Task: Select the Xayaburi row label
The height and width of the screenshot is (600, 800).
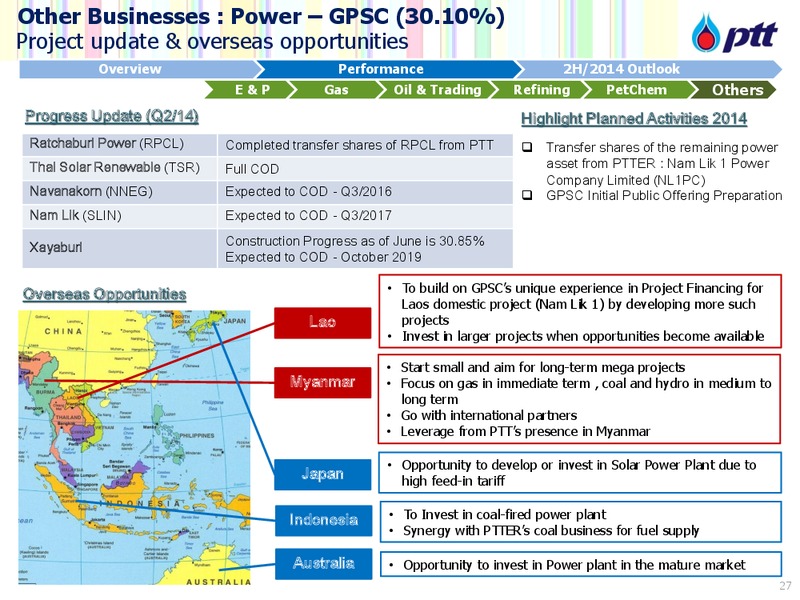Action: 120,248
